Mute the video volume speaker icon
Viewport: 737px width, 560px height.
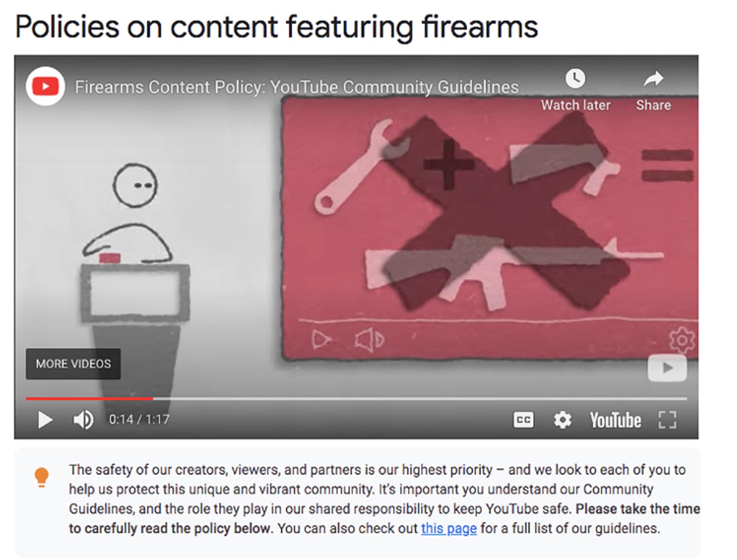point(83,420)
